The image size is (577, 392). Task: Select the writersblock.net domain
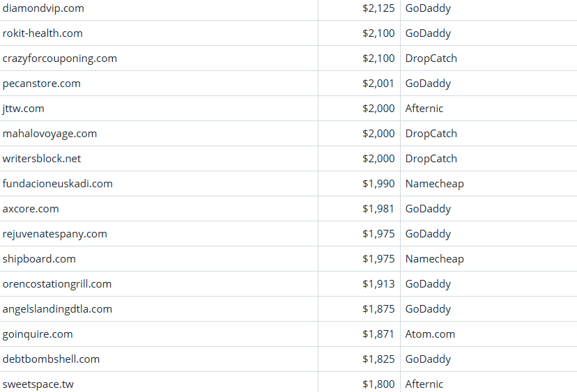coord(42,159)
